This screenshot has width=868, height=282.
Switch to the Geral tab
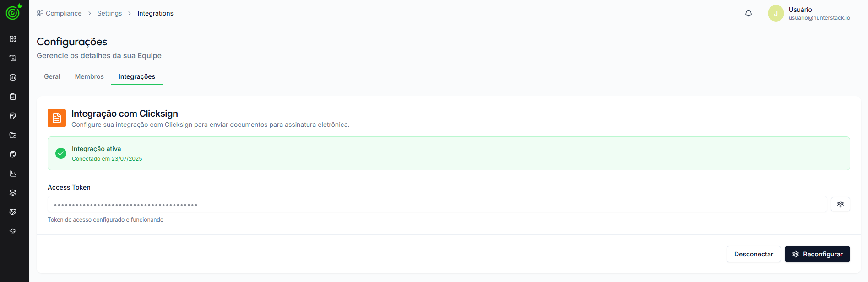click(x=52, y=76)
